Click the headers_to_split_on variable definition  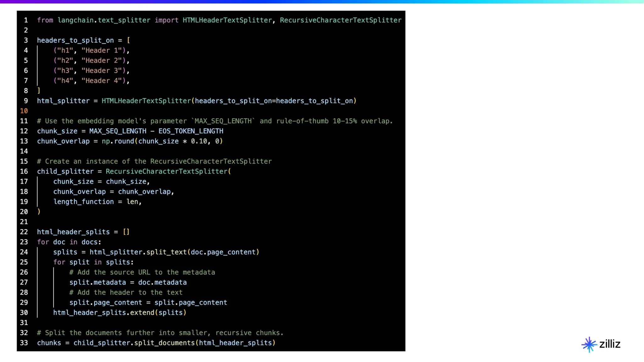click(x=75, y=40)
